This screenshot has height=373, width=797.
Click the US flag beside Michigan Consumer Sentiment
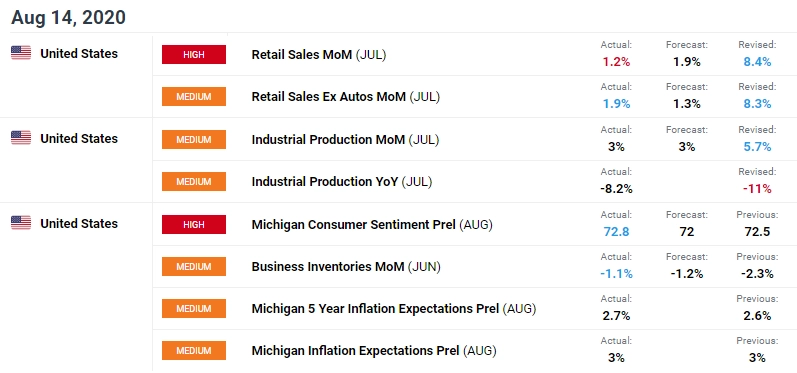tap(21, 223)
